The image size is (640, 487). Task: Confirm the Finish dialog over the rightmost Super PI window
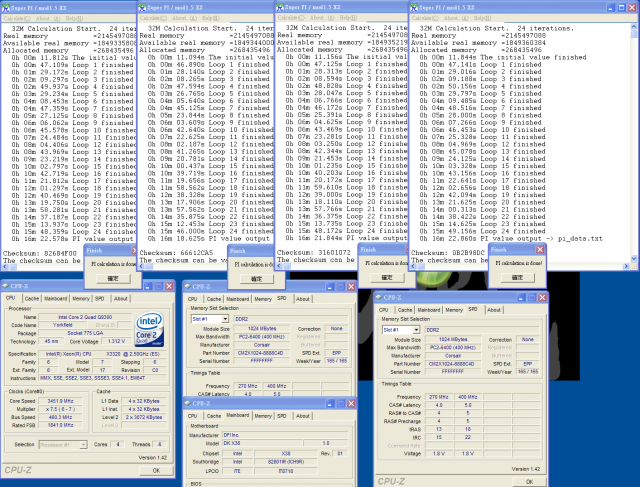[x=517, y=278]
